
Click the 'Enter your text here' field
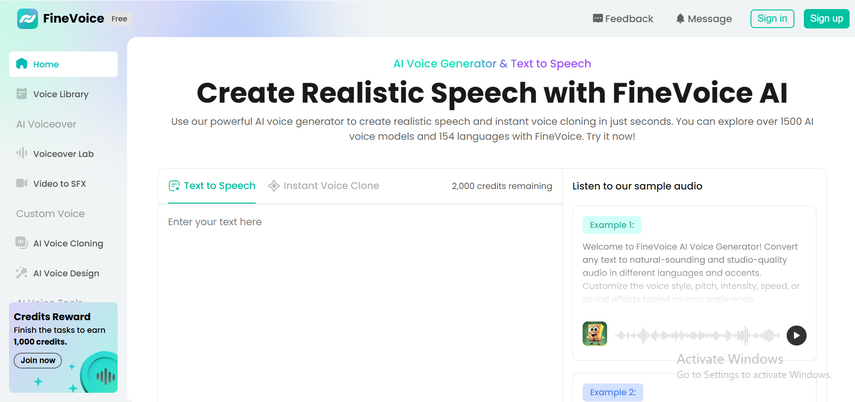pyautogui.click(x=360, y=303)
